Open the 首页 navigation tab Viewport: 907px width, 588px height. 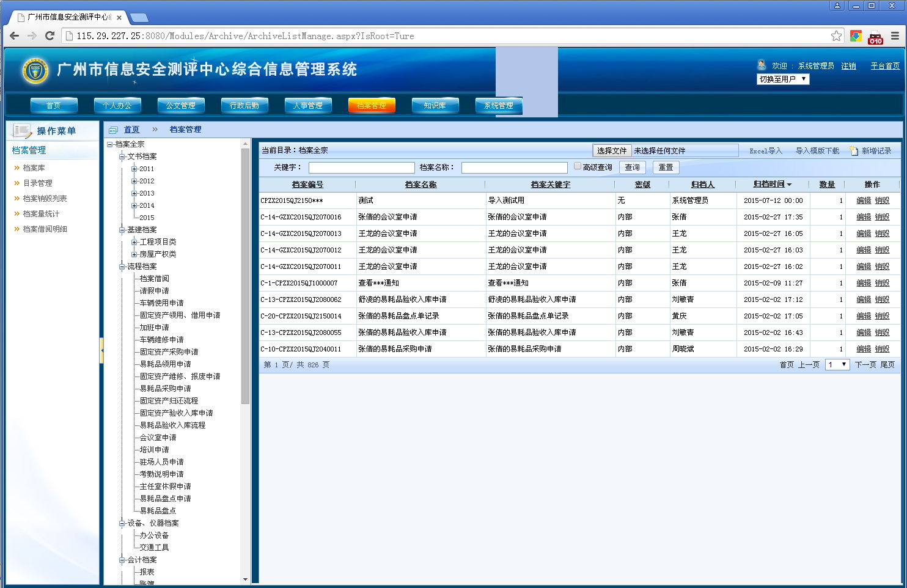(54, 105)
